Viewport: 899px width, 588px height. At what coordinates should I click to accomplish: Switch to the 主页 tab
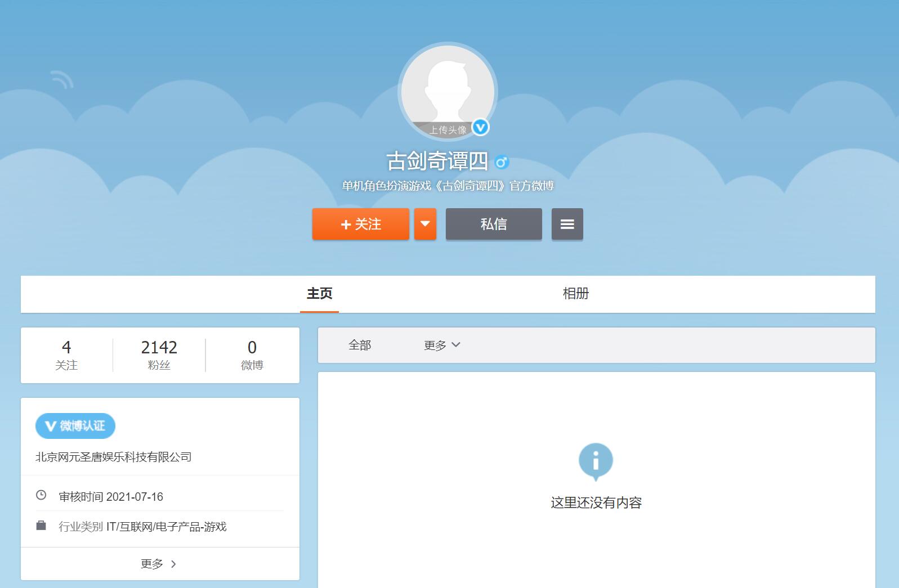pyautogui.click(x=319, y=294)
